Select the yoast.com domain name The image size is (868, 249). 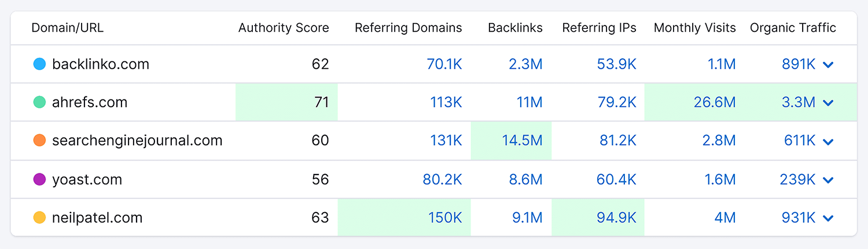[x=87, y=180]
